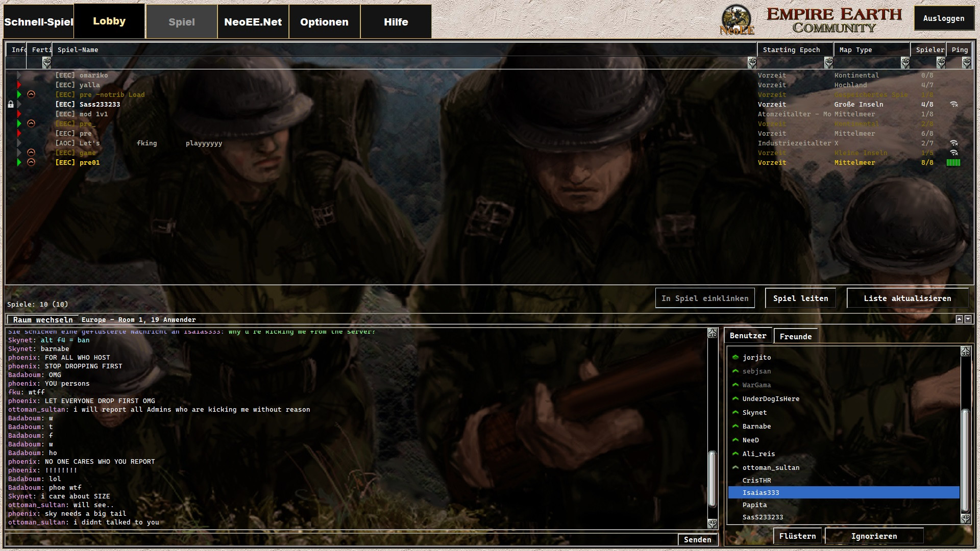This screenshot has width=980, height=551.
Task: Switch to the Lobby tab
Action: pos(109,21)
